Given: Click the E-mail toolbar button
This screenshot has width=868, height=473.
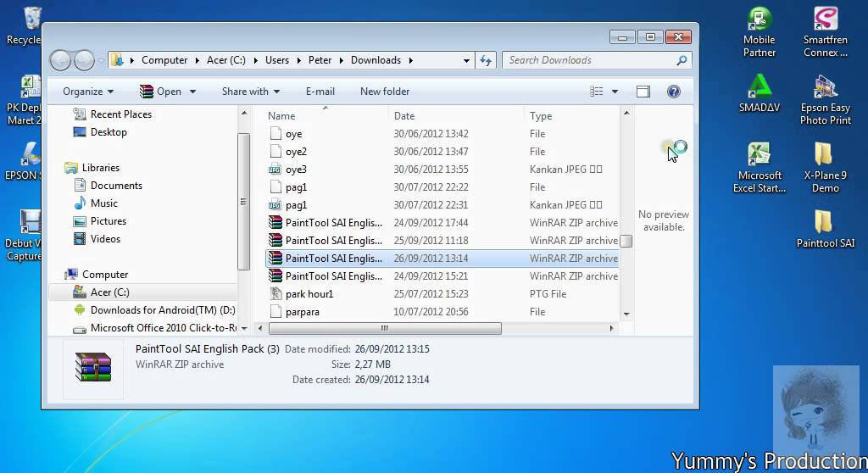Looking at the screenshot, I should tap(320, 92).
